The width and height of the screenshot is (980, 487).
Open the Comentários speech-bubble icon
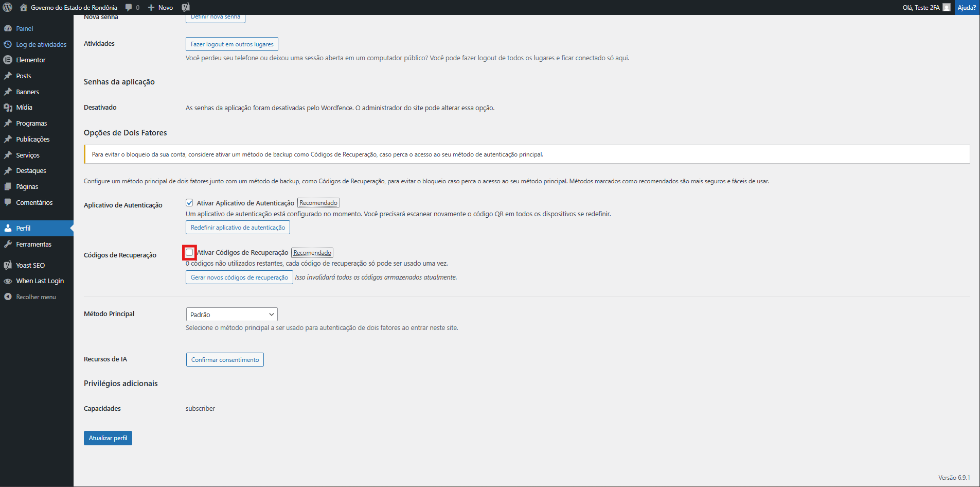[x=8, y=202]
